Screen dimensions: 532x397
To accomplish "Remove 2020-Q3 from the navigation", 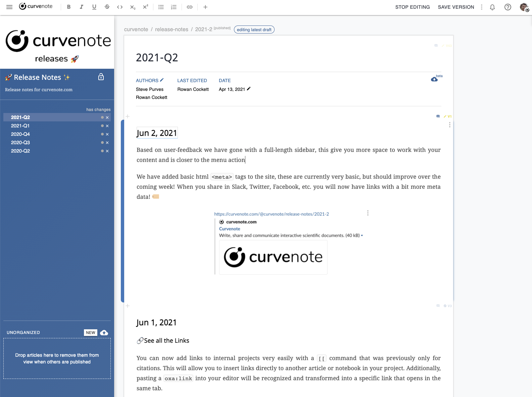I will pyautogui.click(x=107, y=143).
